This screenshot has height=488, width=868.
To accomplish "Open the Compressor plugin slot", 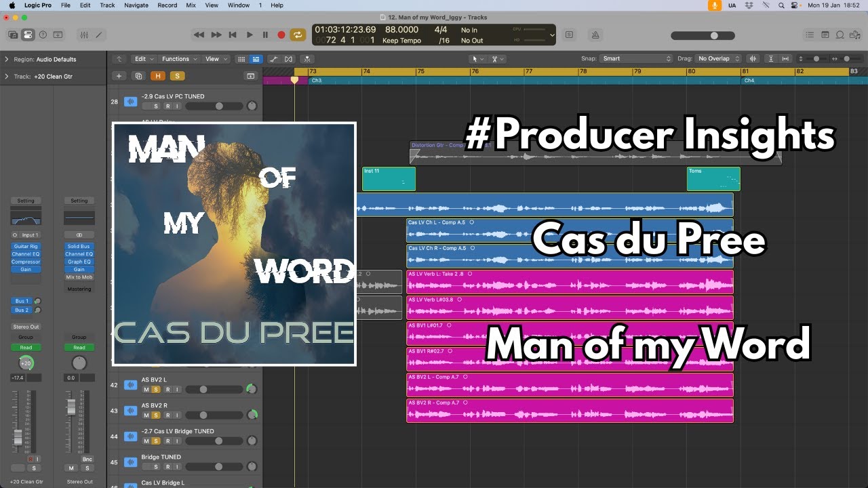I will coord(26,262).
